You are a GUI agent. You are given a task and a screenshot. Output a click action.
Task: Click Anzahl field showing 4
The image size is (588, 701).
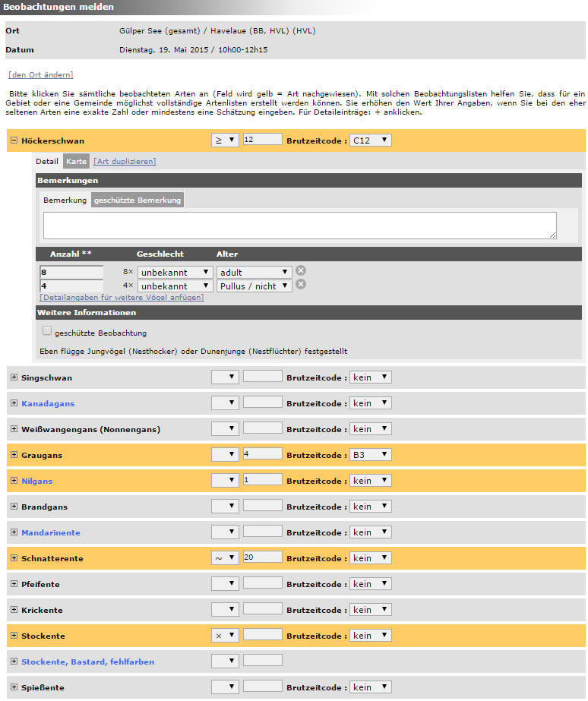(x=71, y=286)
